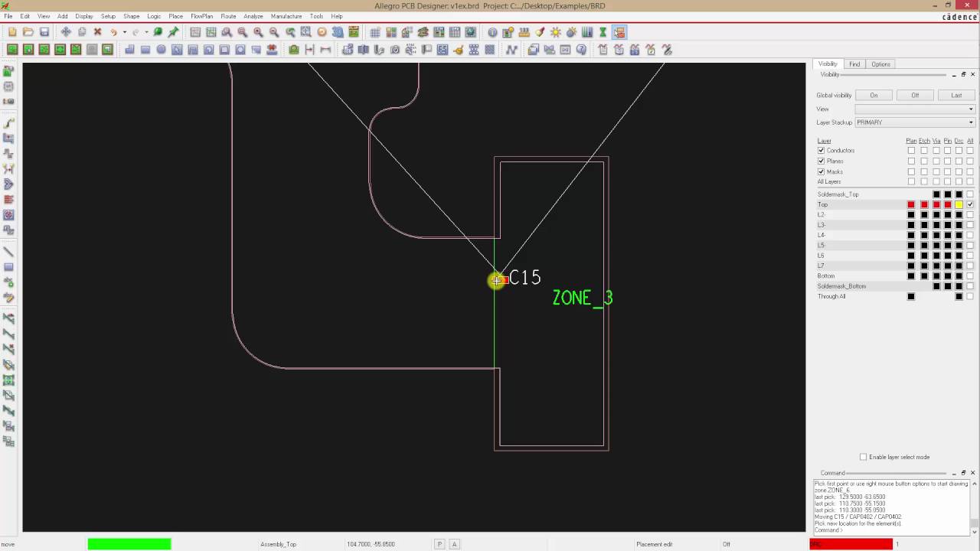
Task: Click the blue question-mark help icon
Action: 581,50
